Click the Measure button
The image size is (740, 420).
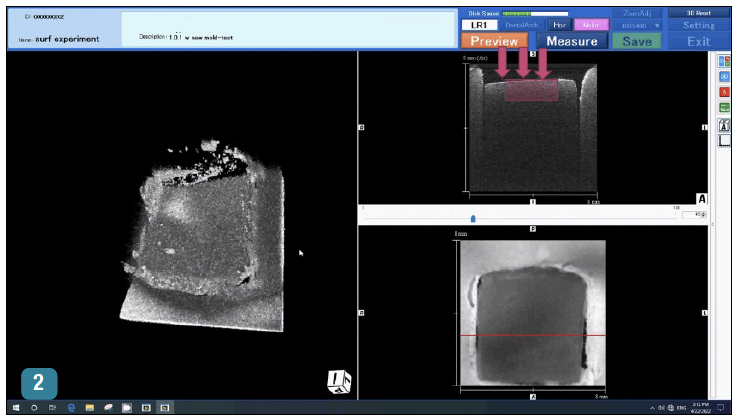point(572,41)
